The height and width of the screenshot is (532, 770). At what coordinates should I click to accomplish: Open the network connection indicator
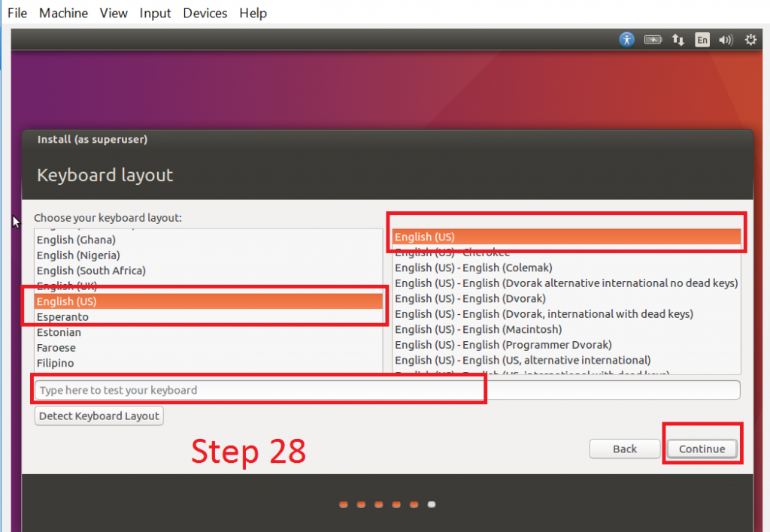(x=678, y=40)
